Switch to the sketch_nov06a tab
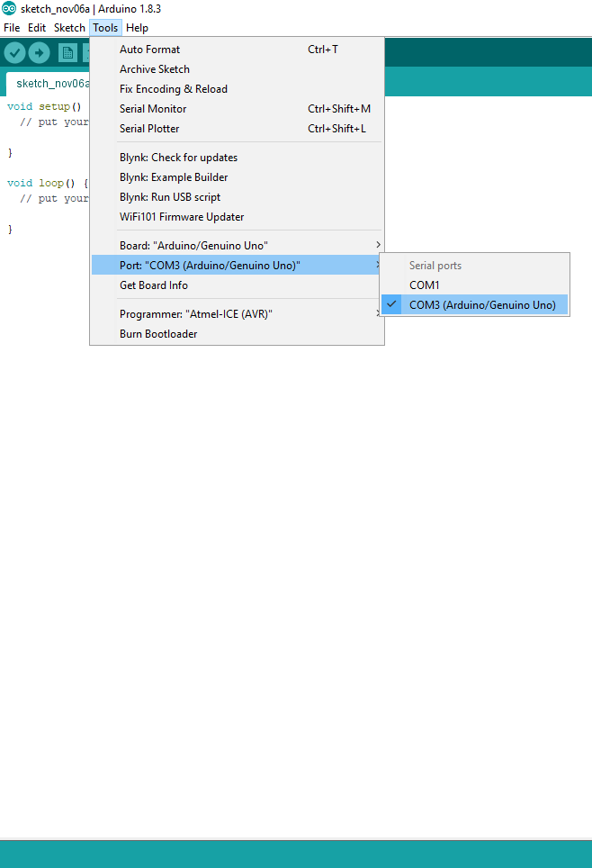This screenshot has height=868, width=592. pyautogui.click(x=49, y=84)
